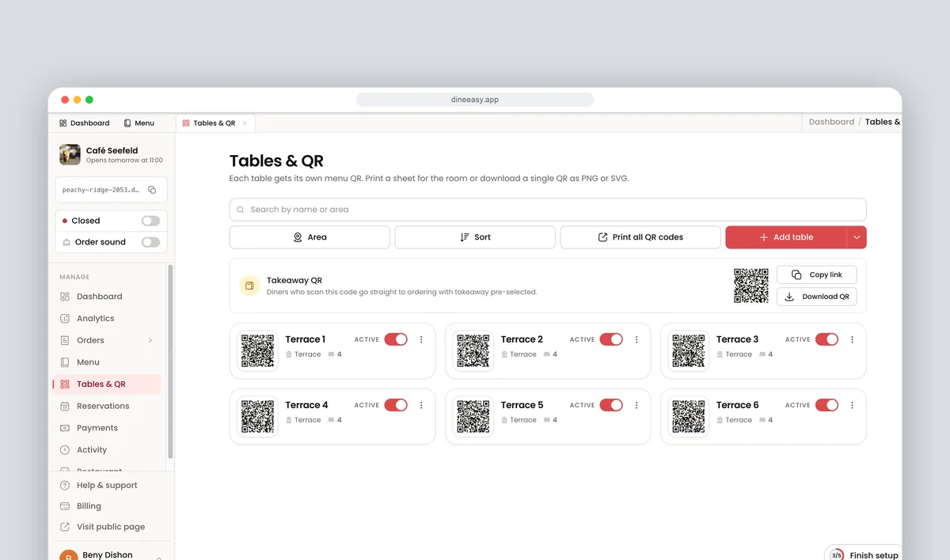The width and height of the screenshot is (950, 560).
Task: Disable the Terrace 3 active toggle
Action: point(826,339)
